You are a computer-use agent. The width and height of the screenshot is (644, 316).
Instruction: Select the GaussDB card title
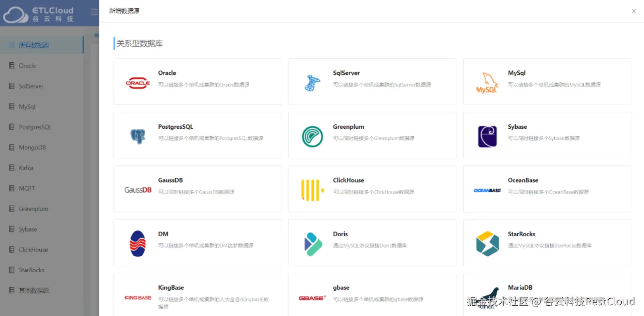170,180
